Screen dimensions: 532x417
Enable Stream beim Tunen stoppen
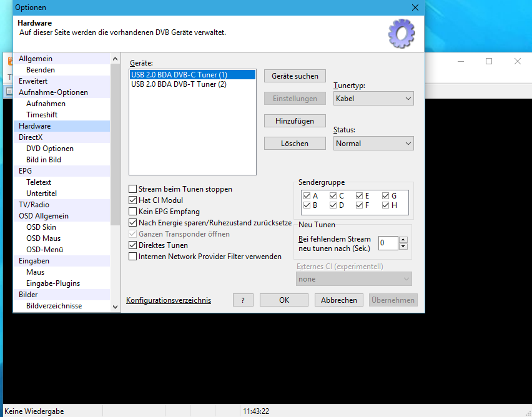(132, 189)
